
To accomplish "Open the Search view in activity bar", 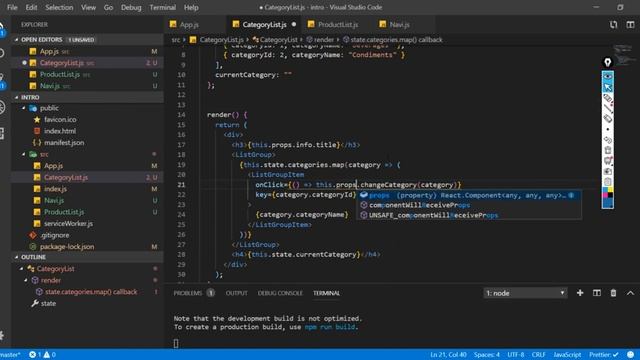I will tap(2, 53).
